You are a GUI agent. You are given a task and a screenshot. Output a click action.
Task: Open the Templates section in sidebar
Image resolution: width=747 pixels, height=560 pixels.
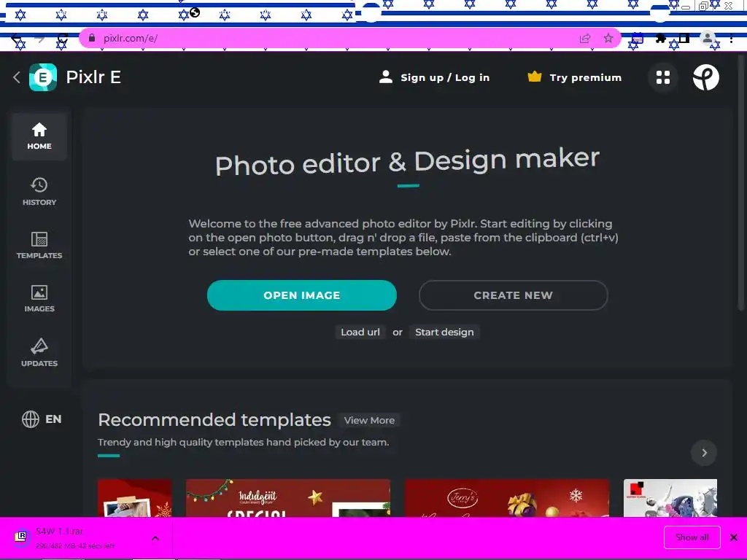click(x=39, y=245)
